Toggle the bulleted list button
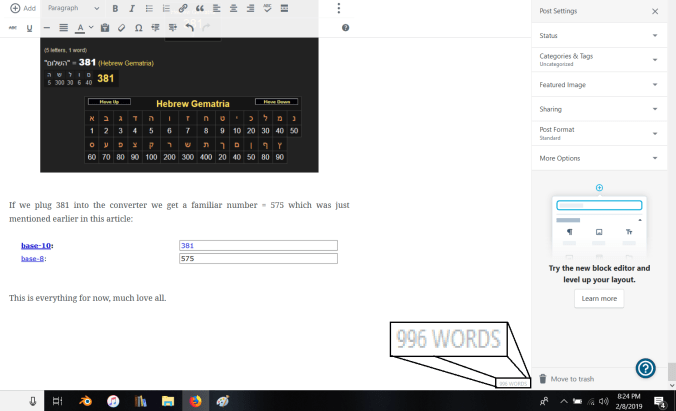Image resolution: width=676 pixels, height=411 pixels. (x=148, y=8)
